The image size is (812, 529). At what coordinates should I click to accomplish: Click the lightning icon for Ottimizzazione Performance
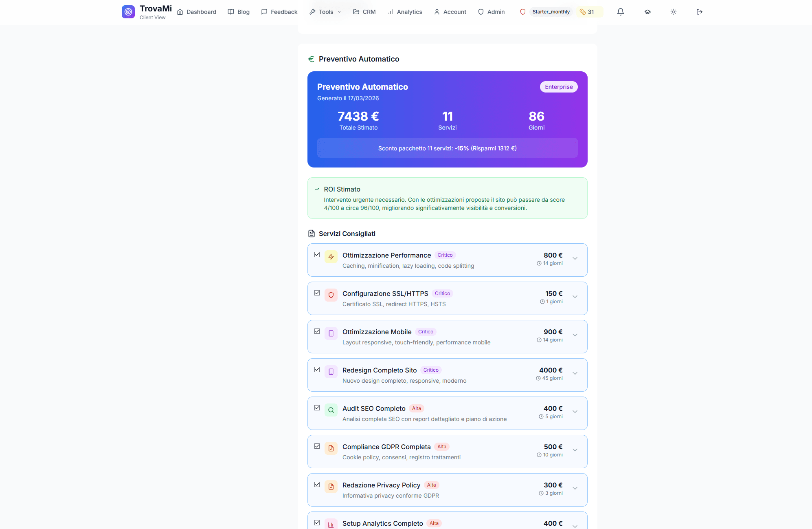pos(331,257)
